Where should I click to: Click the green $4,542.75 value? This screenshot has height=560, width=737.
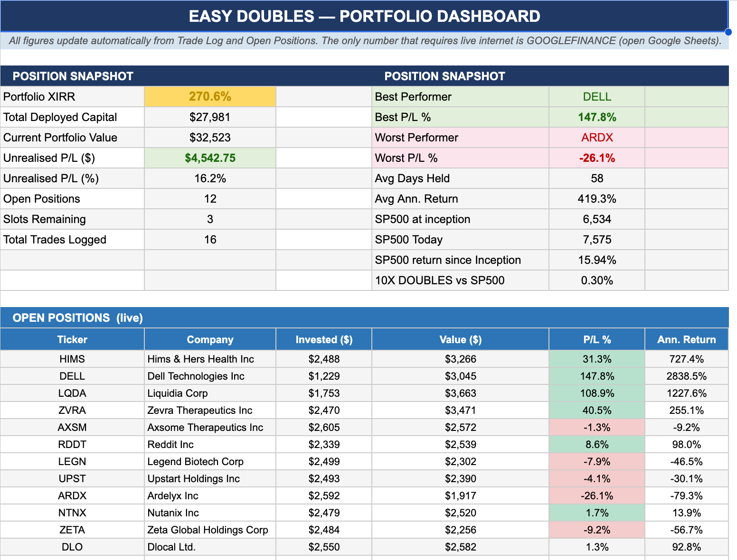coord(210,158)
